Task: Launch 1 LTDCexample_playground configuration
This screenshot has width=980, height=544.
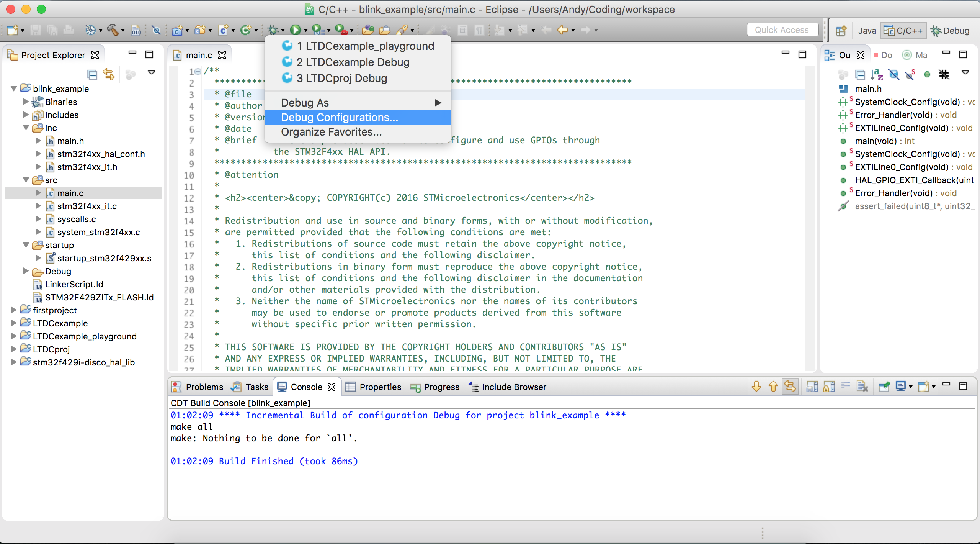Action: [x=358, y=46]
